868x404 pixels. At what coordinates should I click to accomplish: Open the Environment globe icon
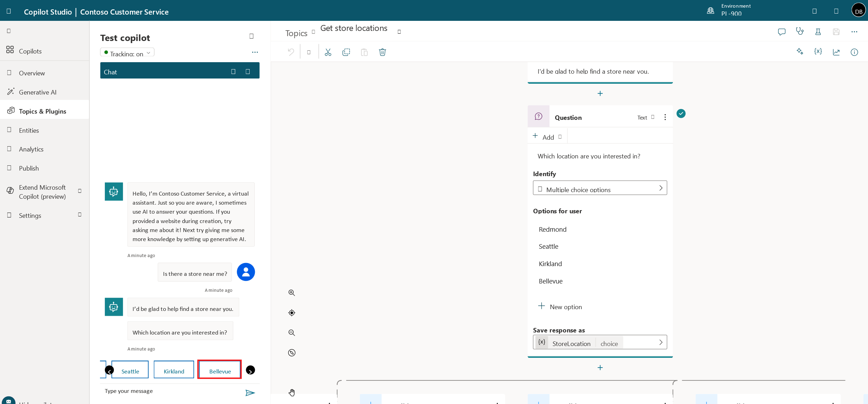click(710, 10)
